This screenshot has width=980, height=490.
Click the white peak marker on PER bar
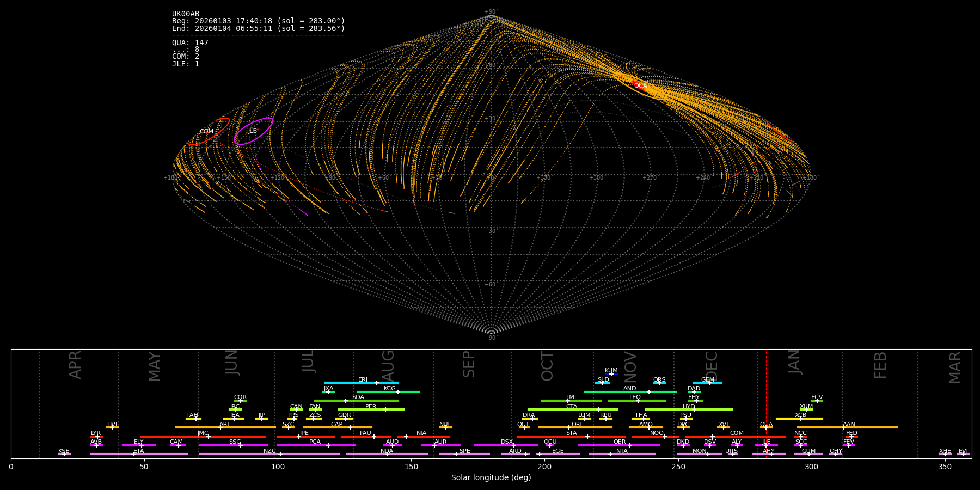click(385, 409)
